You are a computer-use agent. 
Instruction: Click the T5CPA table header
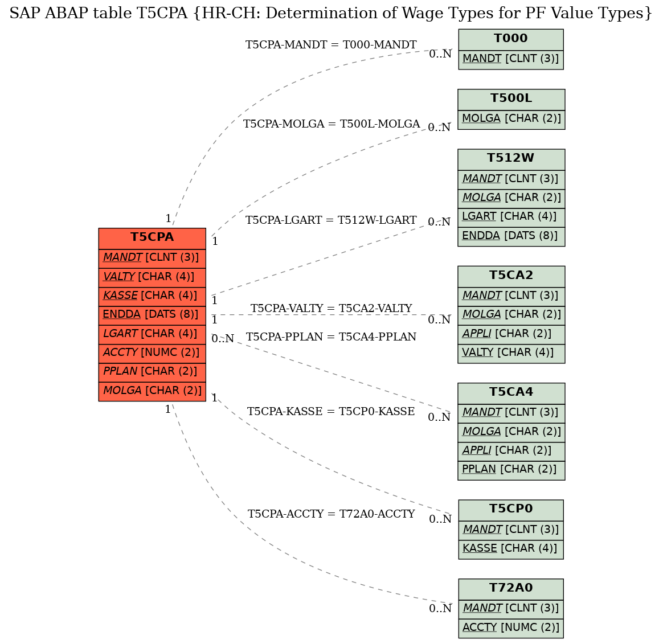point(152,239)
